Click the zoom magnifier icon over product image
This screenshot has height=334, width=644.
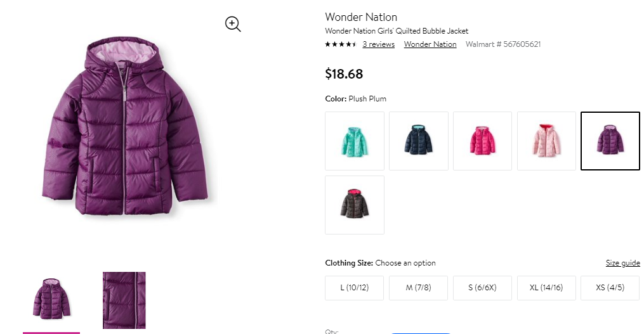click(x=233, y=24)
